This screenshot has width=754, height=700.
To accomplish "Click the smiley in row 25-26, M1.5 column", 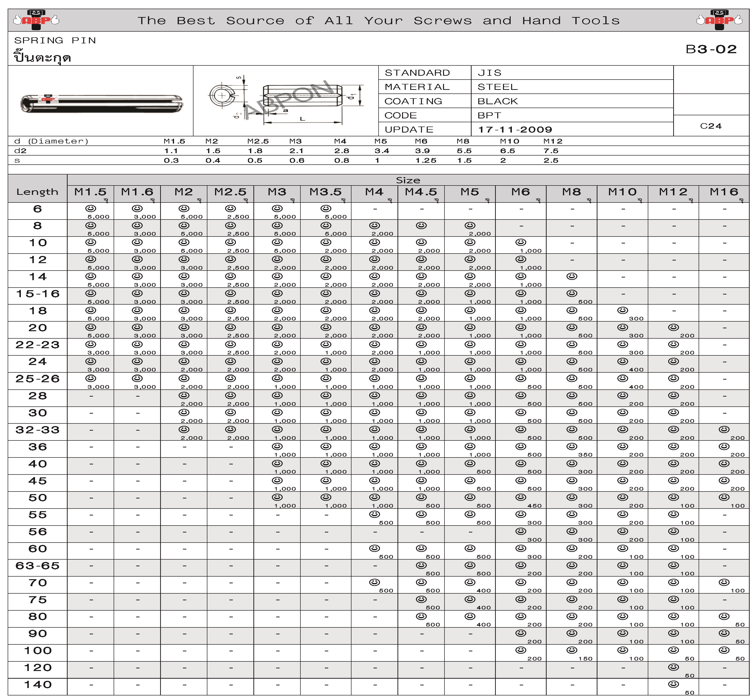I will click(91, 378).
